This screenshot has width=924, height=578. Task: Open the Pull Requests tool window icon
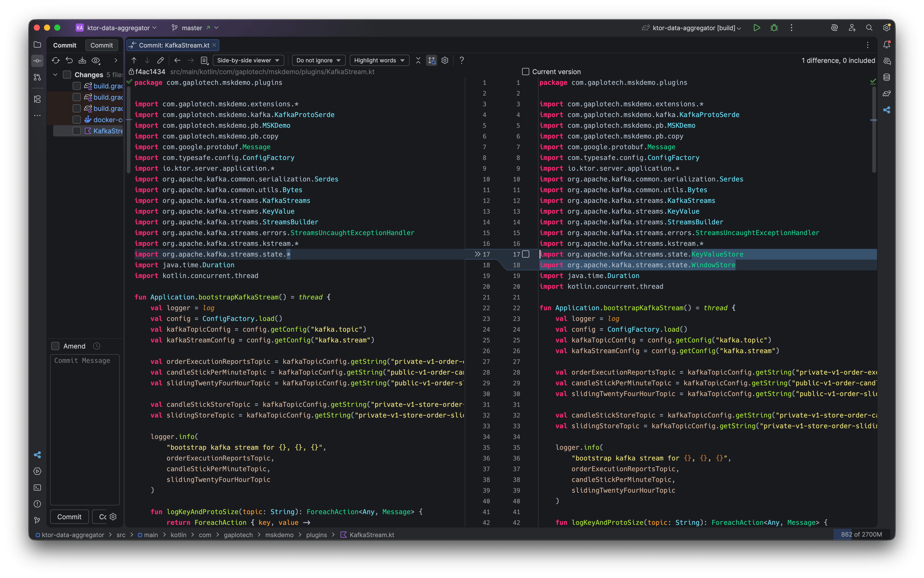[37, 77]
